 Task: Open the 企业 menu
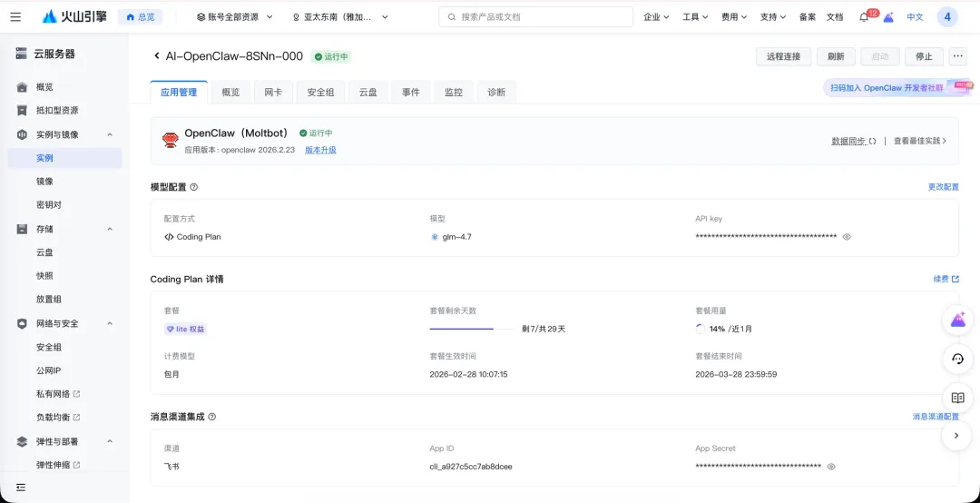656,17
